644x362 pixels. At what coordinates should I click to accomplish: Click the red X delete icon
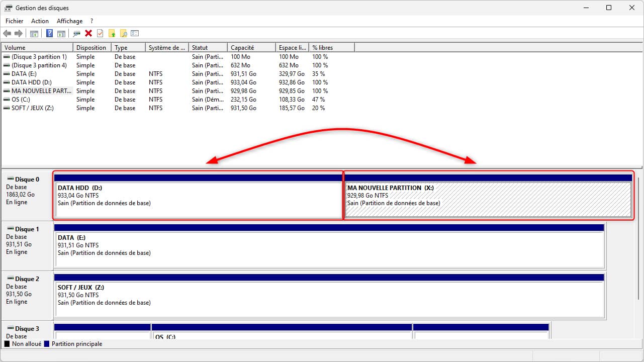click(88, 34)
